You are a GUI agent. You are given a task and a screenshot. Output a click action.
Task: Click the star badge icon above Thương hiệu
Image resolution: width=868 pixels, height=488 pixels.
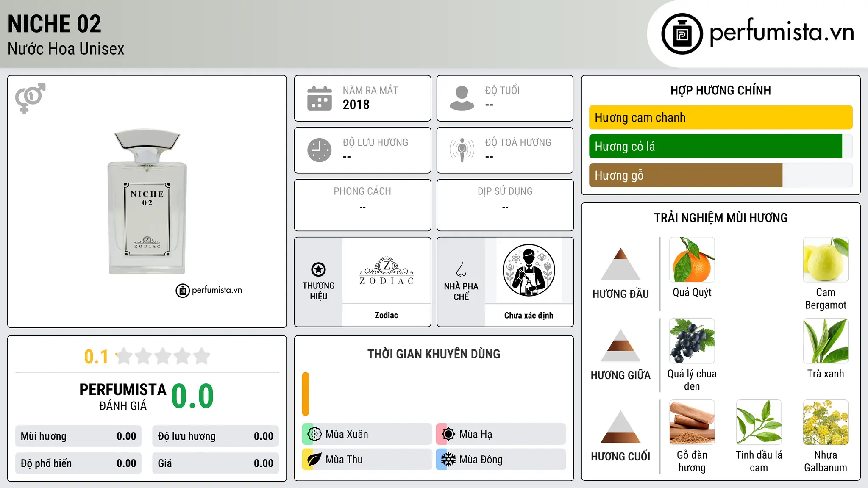(x=318, y=269)
